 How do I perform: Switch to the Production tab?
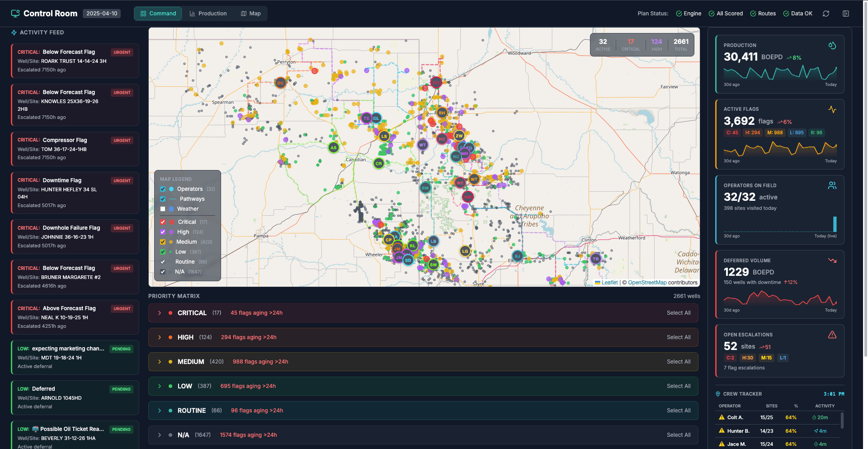[x=208, y=14]
